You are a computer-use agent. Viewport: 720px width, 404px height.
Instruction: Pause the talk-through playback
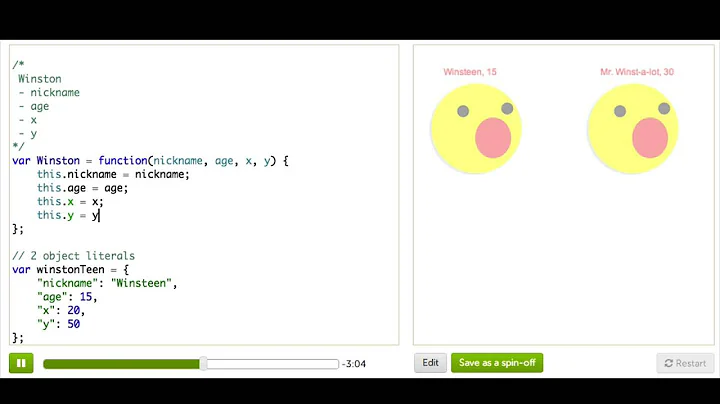pos(21,363)
